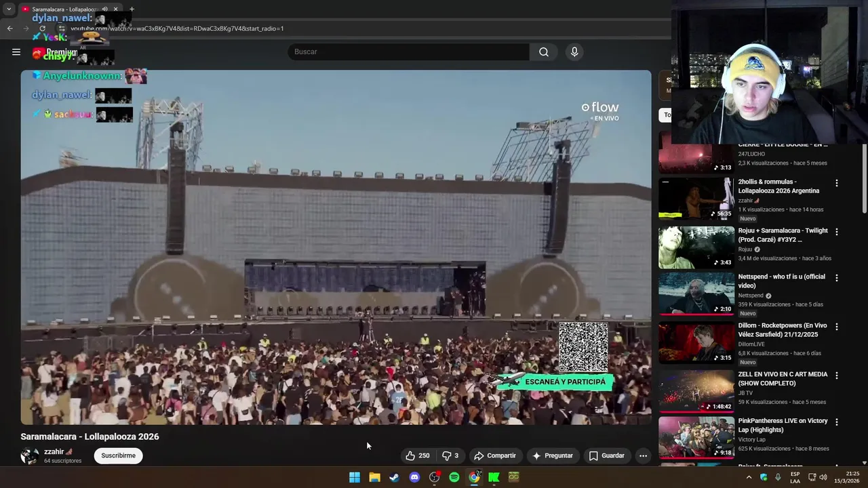Screen dimensions: 868x488
Task: Click the Suscribirme button
Action: pos(118,455)
